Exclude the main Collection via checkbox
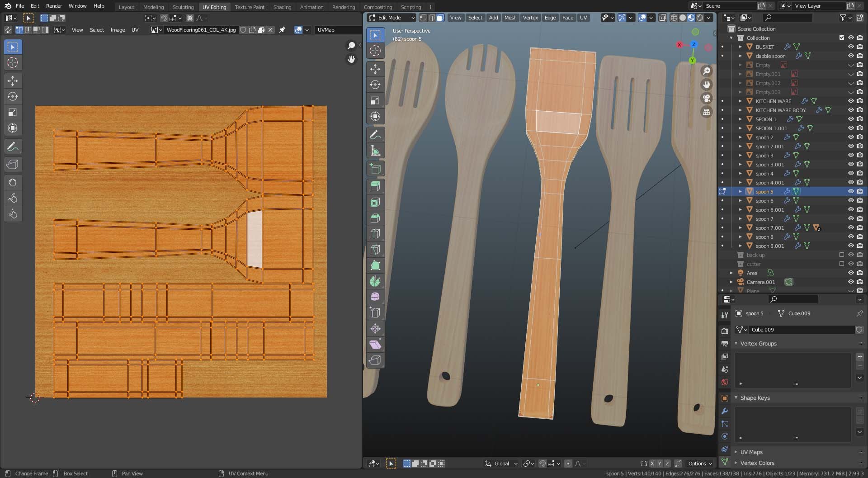The height and width of the screenshot is (478, 868). [x=842, y=38]
